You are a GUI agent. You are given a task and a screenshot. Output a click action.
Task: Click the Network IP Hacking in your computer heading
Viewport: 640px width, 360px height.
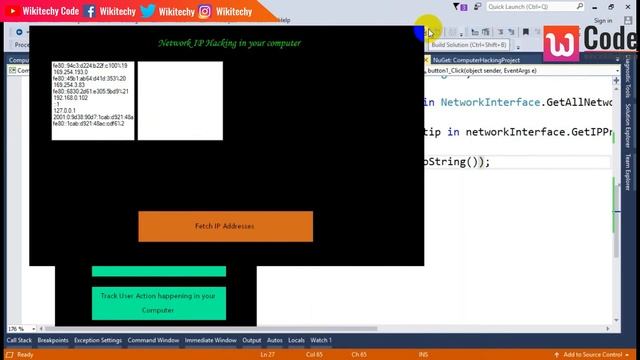[229, 43]
